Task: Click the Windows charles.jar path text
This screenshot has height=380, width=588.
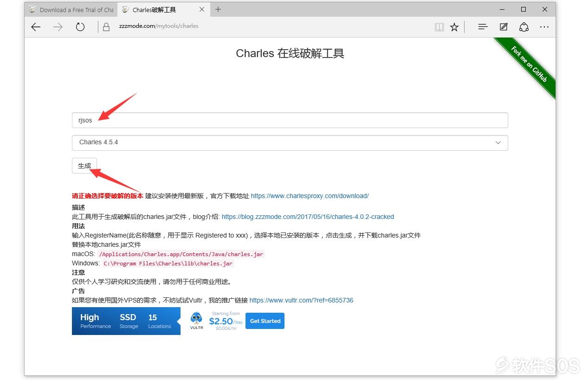Action: click(x=168, y=264)
